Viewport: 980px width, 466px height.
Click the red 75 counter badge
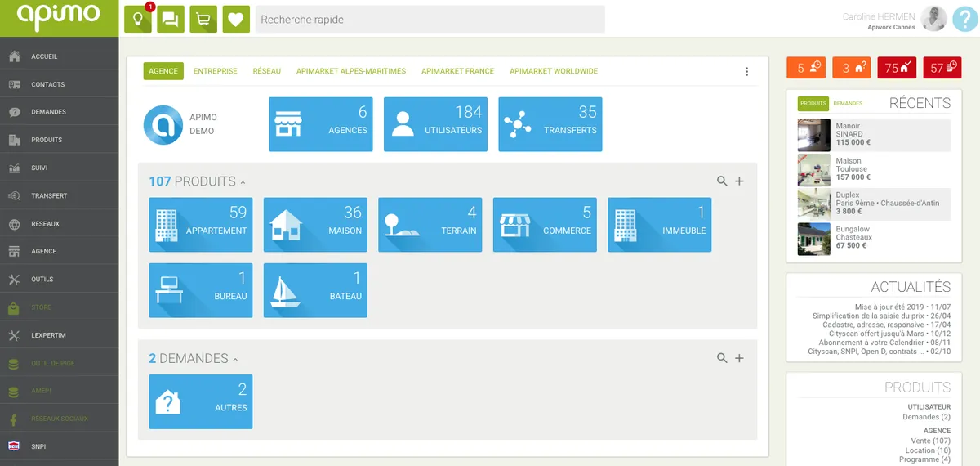click(x=898, y=68)
